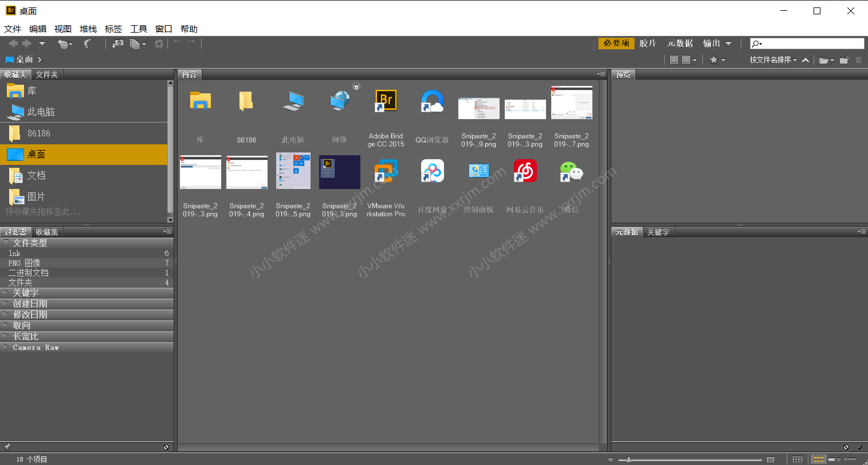Click Get Photos from Camera icon
The image size is (868, 465).
click(117, 44)
